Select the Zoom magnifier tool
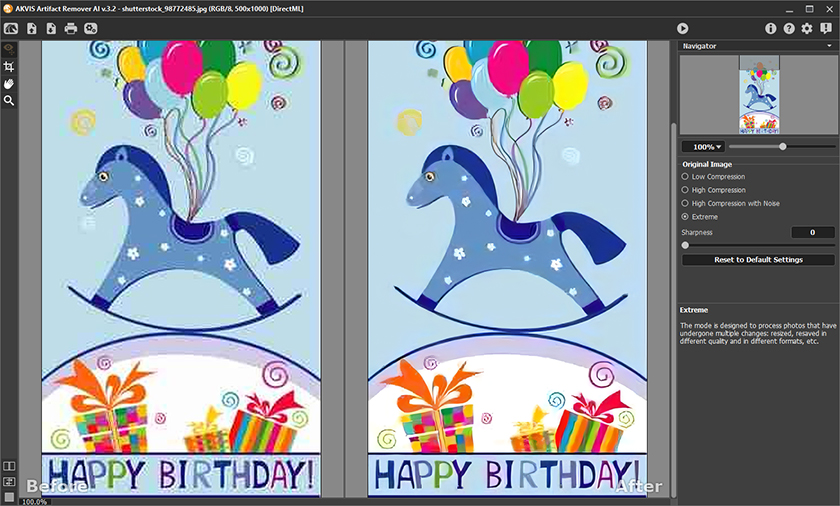840x506 pixels. pos(9,100)
